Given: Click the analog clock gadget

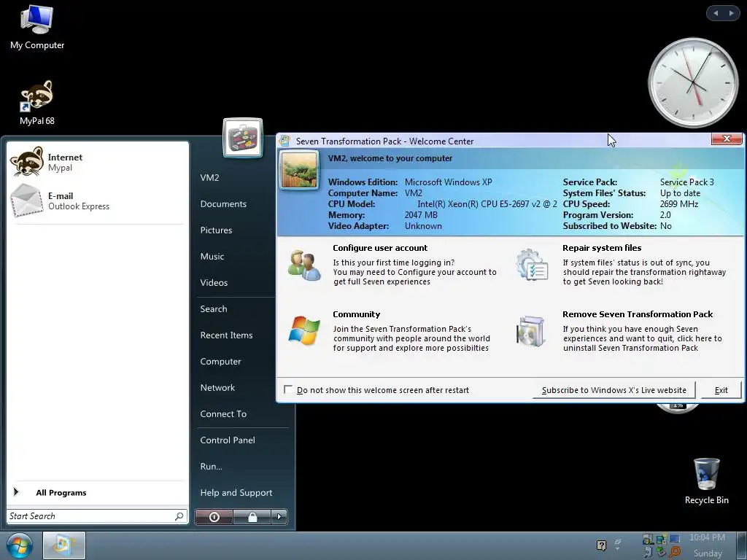Looking at the screenshot, I should pyautogui.click(x=693, y=83).
